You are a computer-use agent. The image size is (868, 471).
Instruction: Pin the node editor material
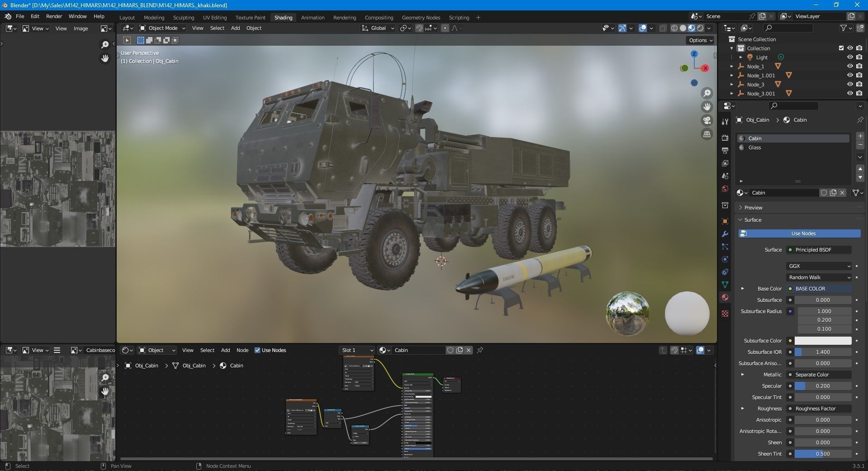[x=480, y=350]
